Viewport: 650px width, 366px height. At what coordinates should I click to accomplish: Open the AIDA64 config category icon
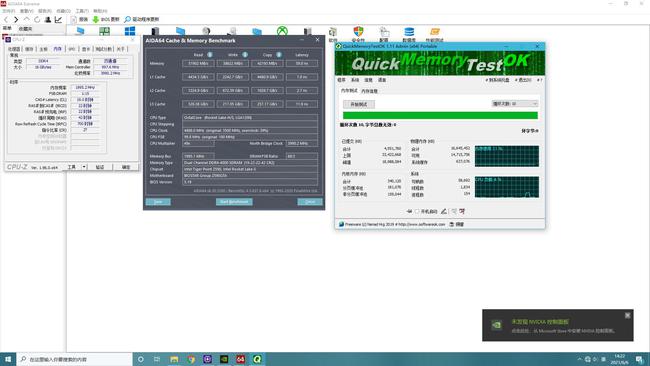point(384,32)
